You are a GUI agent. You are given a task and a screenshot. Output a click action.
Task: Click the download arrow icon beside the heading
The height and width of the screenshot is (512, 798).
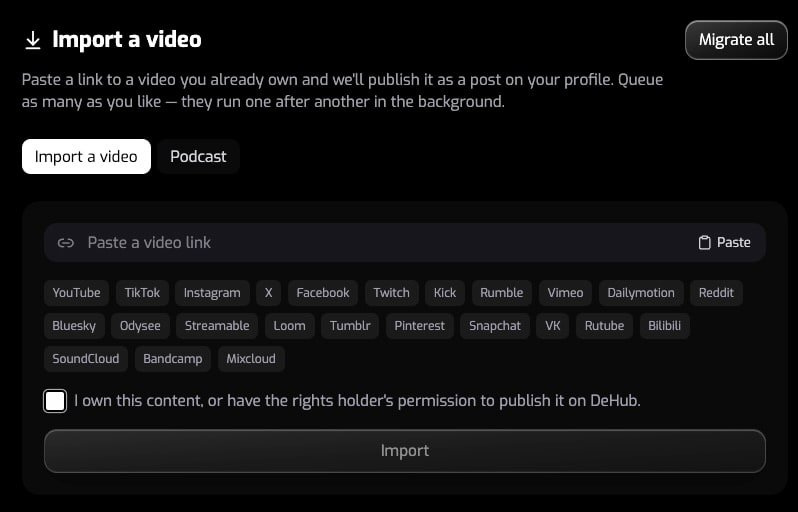click(33, 40)
